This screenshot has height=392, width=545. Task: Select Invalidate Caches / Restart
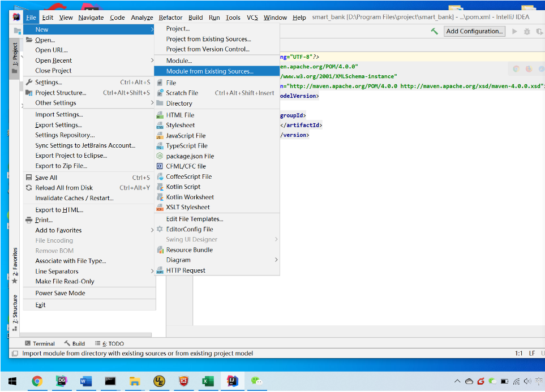(89, 198)
